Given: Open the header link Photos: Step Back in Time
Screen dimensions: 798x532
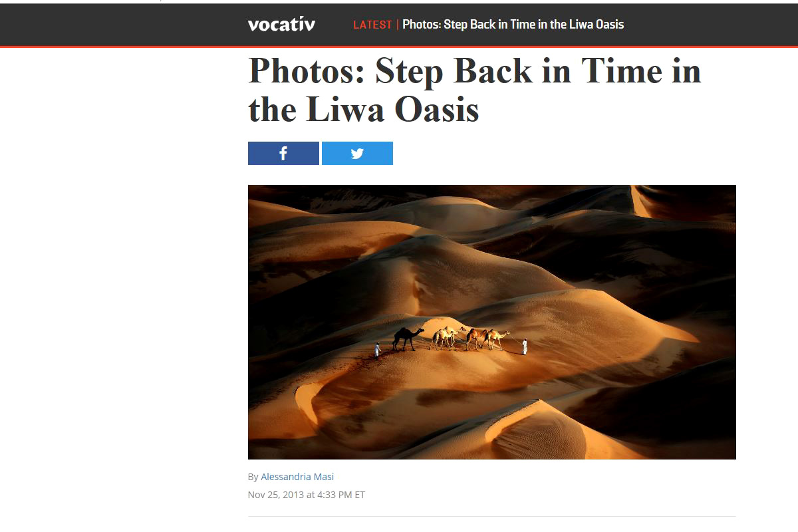Looking at the screenshot, I should coord(513,25).
